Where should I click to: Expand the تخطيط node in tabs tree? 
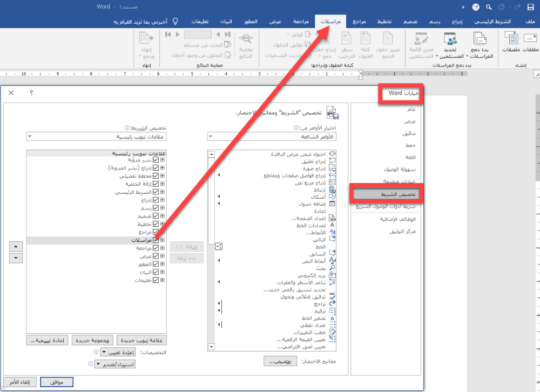162,224
